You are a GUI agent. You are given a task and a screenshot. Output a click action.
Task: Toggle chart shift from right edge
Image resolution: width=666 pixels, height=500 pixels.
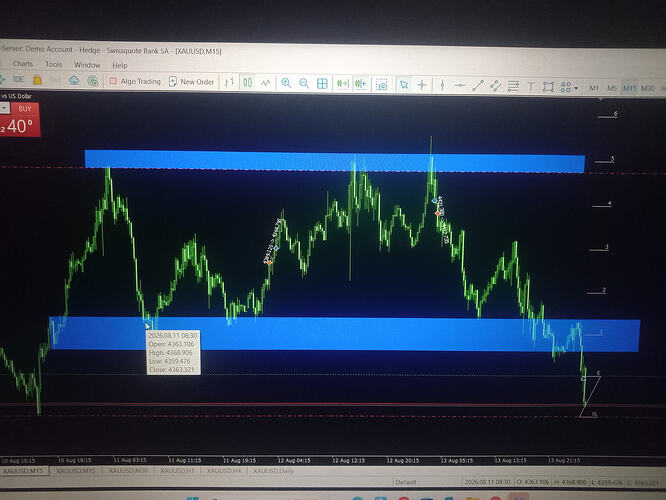[361, 84]
